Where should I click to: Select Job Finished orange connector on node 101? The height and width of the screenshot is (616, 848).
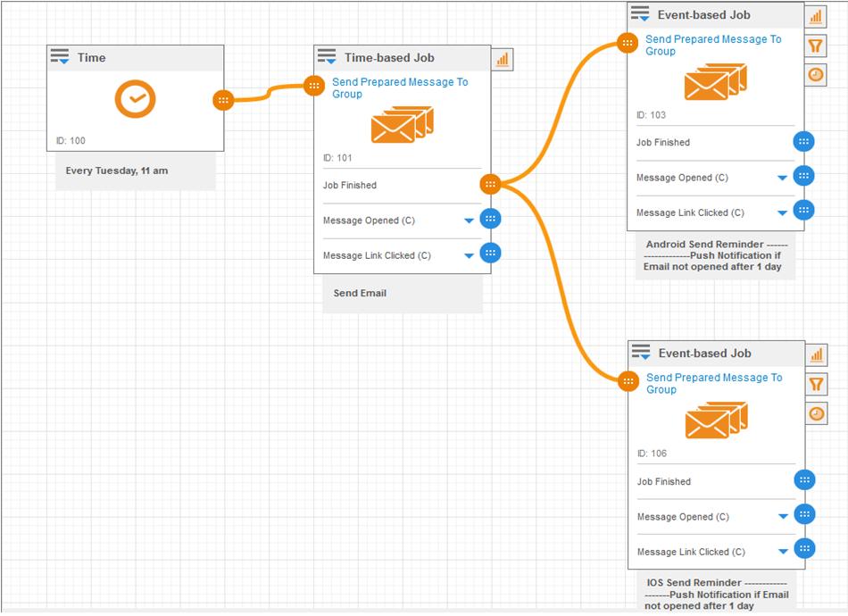(x=491, y=185)
